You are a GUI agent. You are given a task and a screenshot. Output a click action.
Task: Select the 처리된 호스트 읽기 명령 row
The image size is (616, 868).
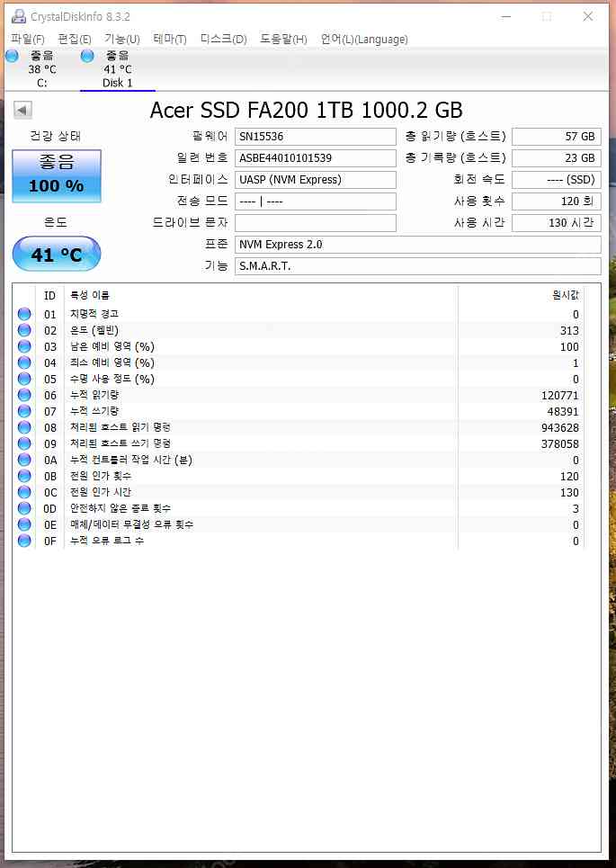coord(299,427)
